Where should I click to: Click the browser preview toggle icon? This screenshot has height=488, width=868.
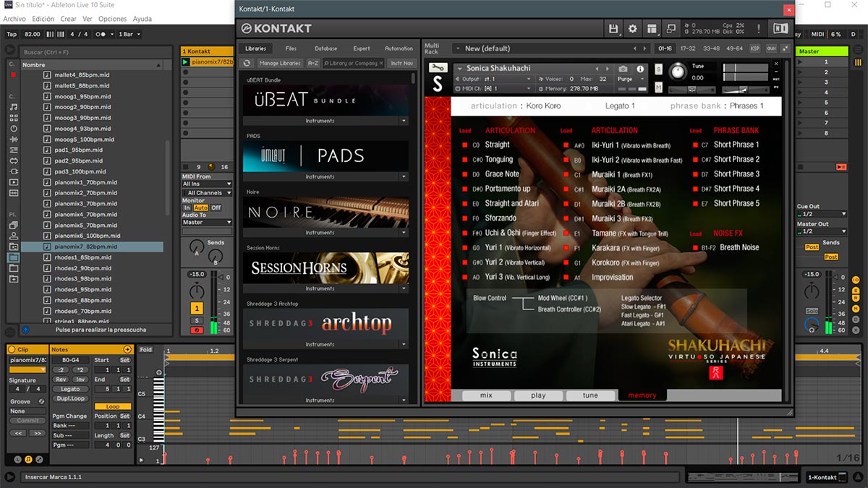pyautogui.click(x=25, y=330)
